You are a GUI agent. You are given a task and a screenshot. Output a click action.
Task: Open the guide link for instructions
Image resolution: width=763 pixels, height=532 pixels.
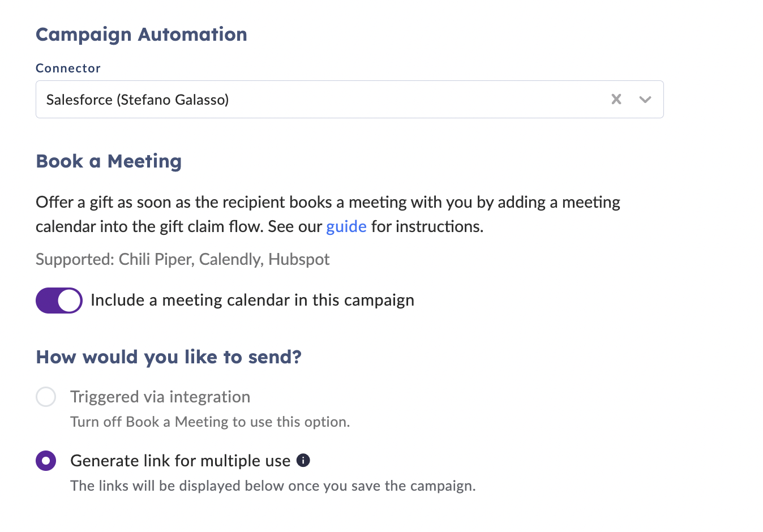[x=346, y=226]
